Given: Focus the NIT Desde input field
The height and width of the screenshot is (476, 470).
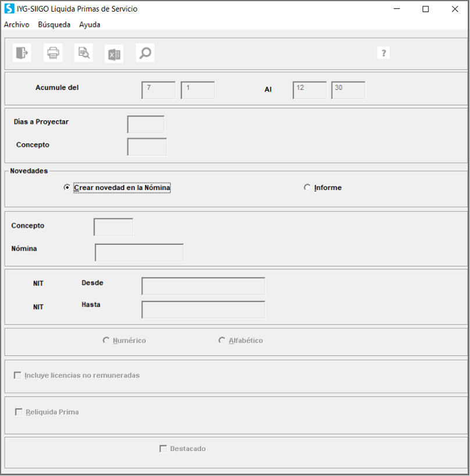Looking at the screenshot, I should [x=203, y=286].
